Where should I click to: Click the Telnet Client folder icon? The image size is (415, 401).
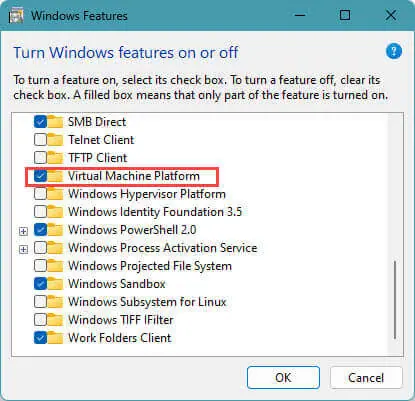point(55,140)
